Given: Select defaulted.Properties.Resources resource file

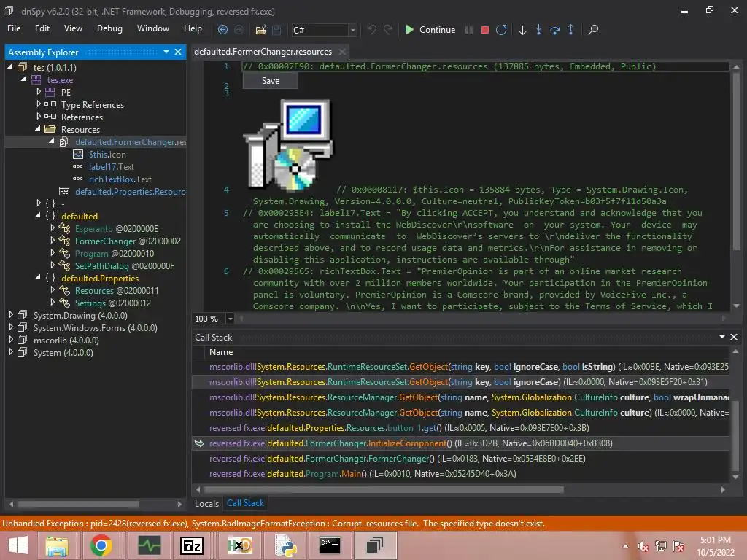Looking at the screenshot, I should 130,192.
